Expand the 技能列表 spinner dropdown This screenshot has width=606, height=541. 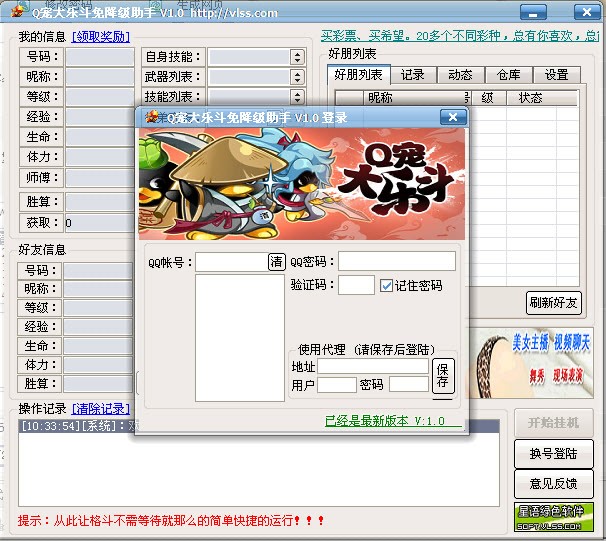[x=297, y=97]
